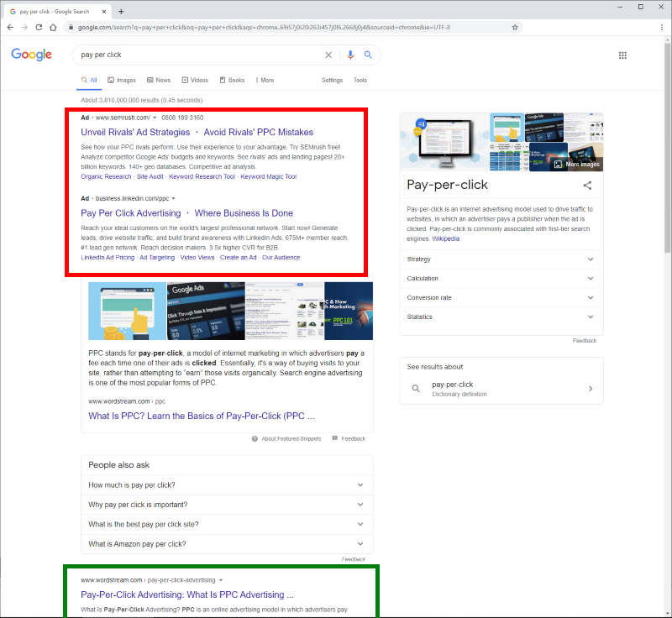Open the More search categories menu

265,80
